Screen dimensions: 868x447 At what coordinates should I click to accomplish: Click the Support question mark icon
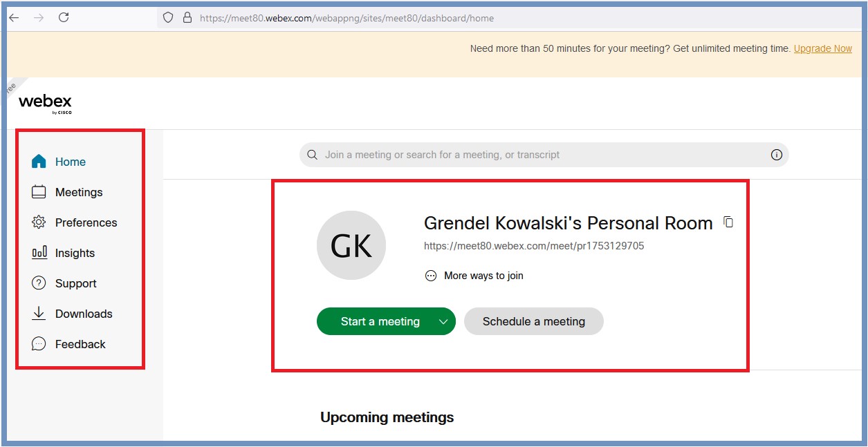pos(39,283)
